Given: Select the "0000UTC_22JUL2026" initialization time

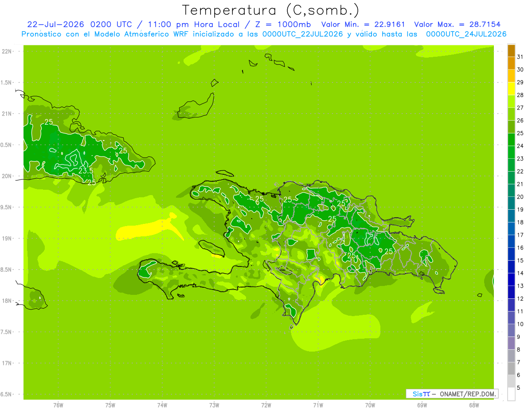Looking at the screenshot, I should pyautogui.click(x=303, y=34).
